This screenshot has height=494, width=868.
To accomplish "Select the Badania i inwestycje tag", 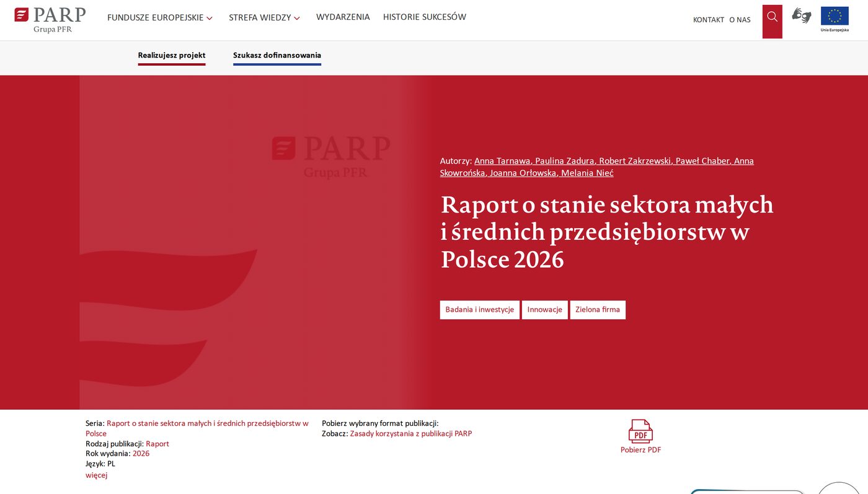I will (480, 310).
